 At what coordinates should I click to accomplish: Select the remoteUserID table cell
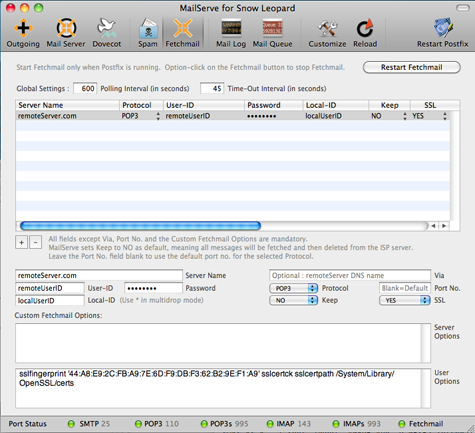[x=204, y=116]
